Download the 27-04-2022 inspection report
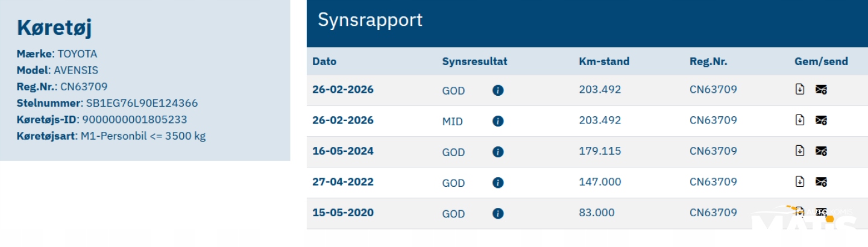868x247 pixels. [x=800, y=181]
